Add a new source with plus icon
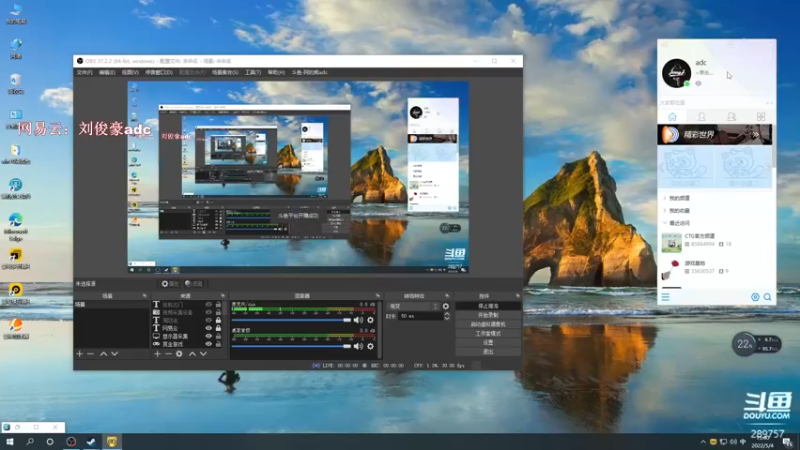800x450 pixels. [x=157, y=354]
